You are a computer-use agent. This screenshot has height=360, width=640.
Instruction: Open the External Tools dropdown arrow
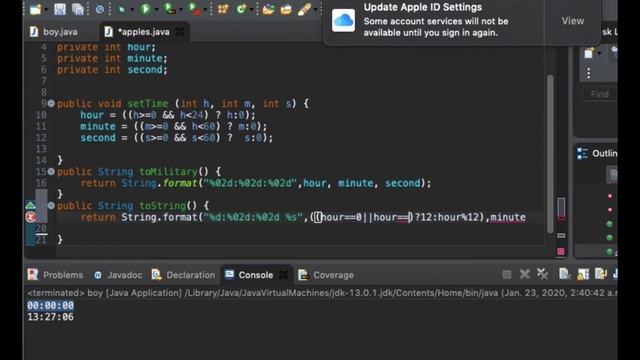(204, 9)
